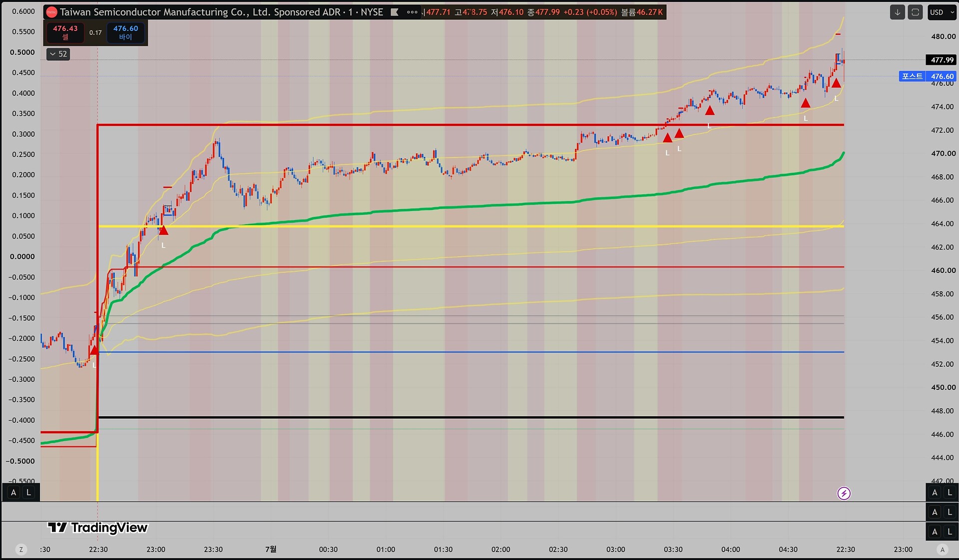Click the flag icon beside NYSE

coord(395,12)
